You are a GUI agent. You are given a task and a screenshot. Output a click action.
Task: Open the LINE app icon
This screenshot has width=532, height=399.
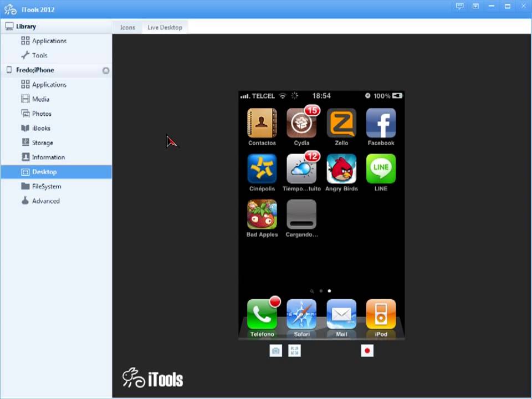click(x=381, y=168)
